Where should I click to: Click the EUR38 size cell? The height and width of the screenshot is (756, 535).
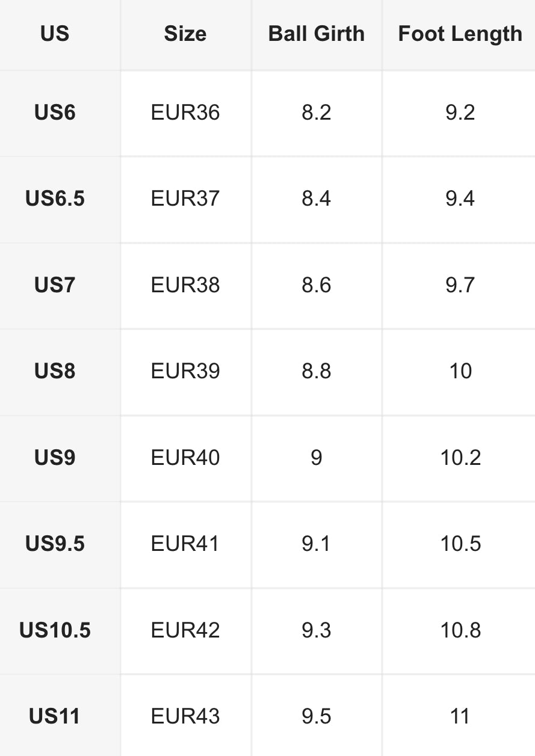click(x=185, y=285)
